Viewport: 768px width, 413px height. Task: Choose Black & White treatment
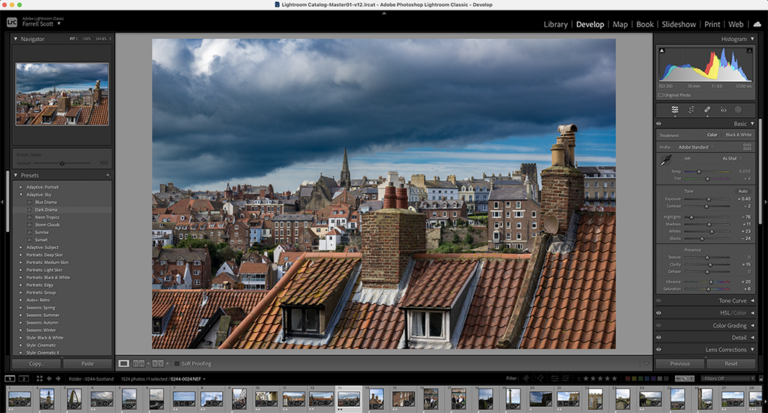tap(738, 135)
